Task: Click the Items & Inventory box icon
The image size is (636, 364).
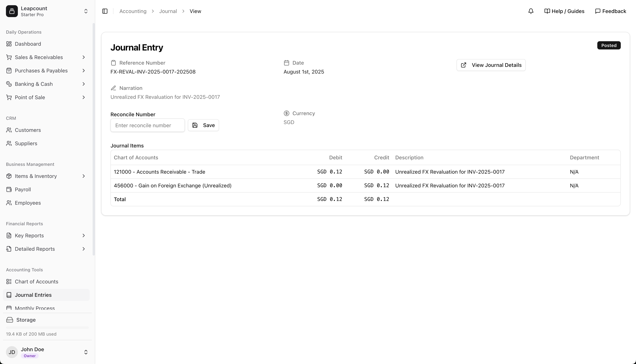Action: click(x=9, y=176)
